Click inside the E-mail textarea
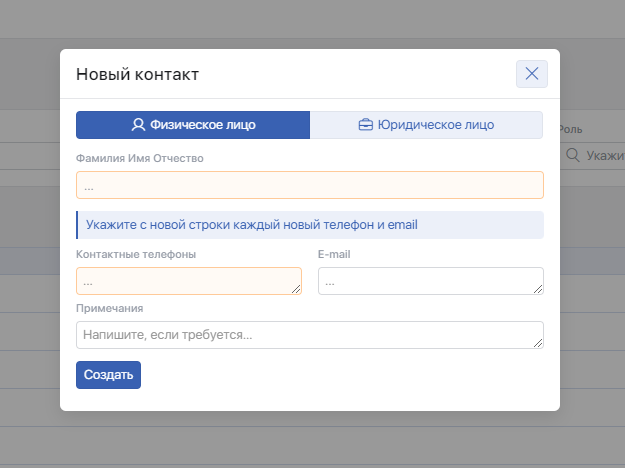The image size is (625, 468). 428,281
